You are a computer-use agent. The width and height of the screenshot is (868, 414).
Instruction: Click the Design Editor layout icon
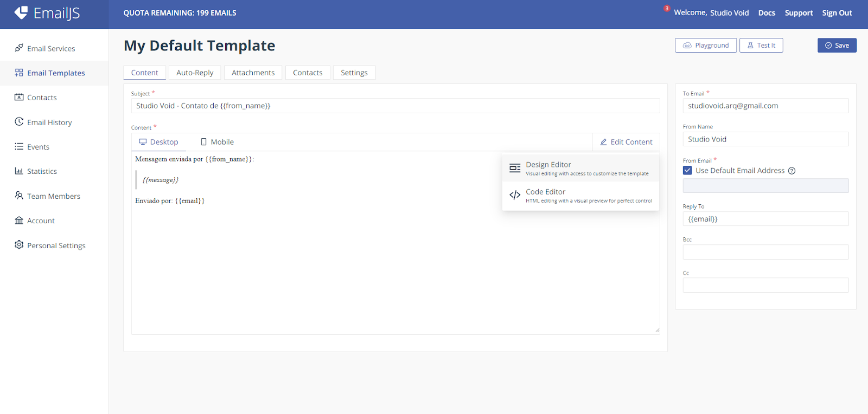tap(515, 169)
